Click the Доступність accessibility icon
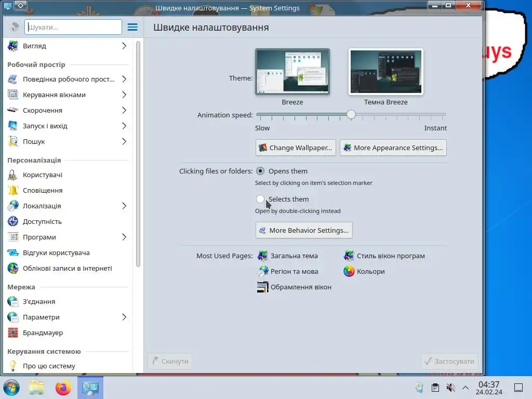This screenshot has height=399, width=532. [13, 221]
